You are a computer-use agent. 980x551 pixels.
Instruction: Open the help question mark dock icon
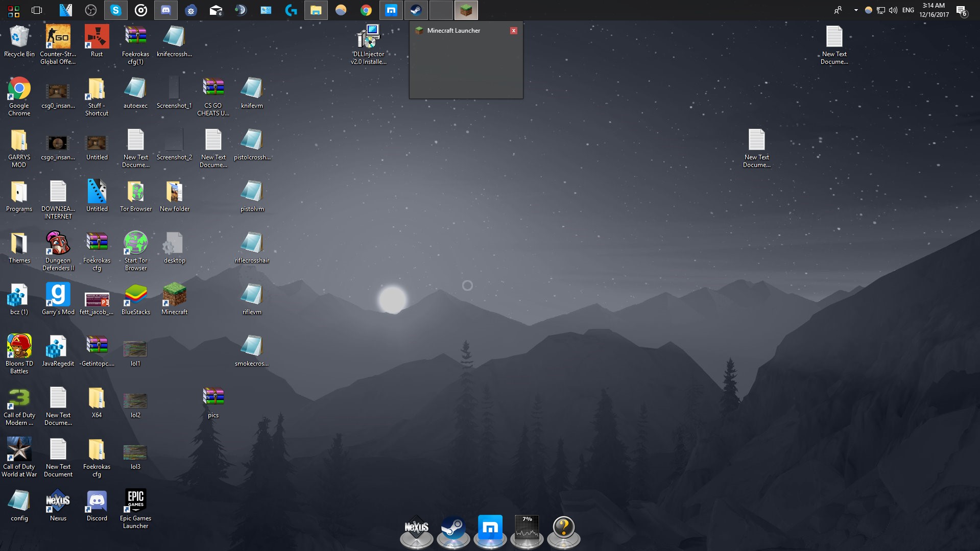coord(563,530)
